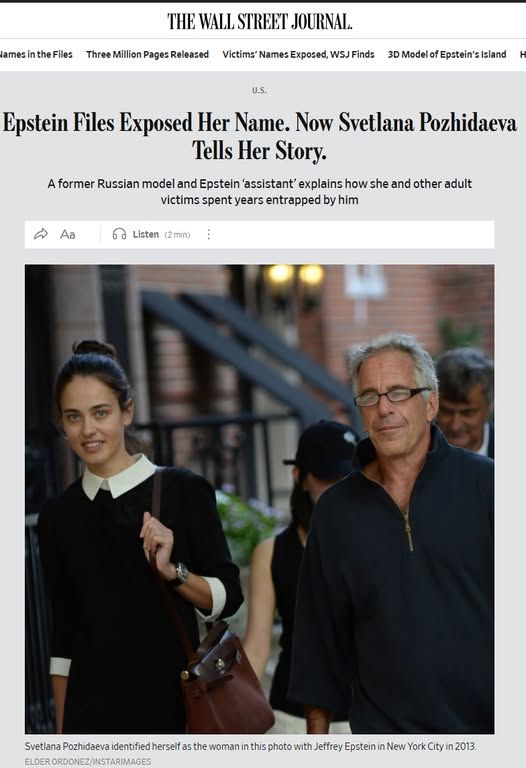Image resolution: width=526 pixels, height=768 pixels.
Task: Click the U.S. section label
Action: 259,90
